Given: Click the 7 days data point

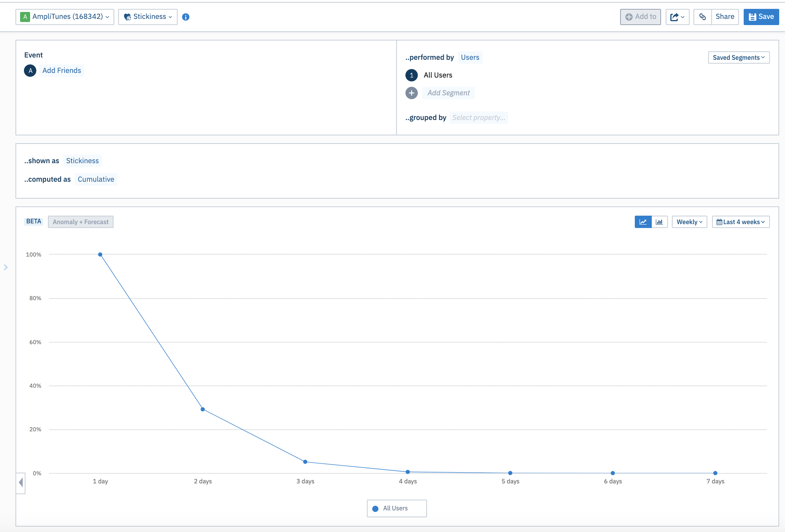Looking at the screenshot, I should 715,473.
